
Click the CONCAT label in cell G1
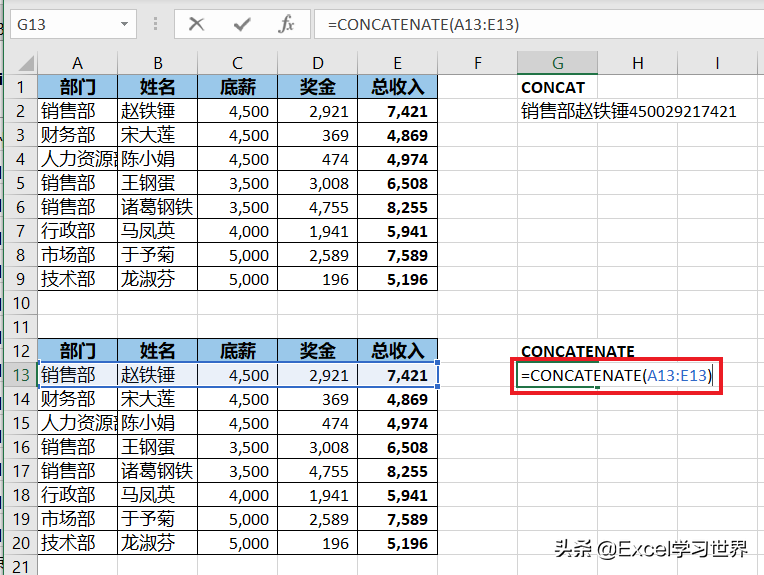click(x=553, y=88)
